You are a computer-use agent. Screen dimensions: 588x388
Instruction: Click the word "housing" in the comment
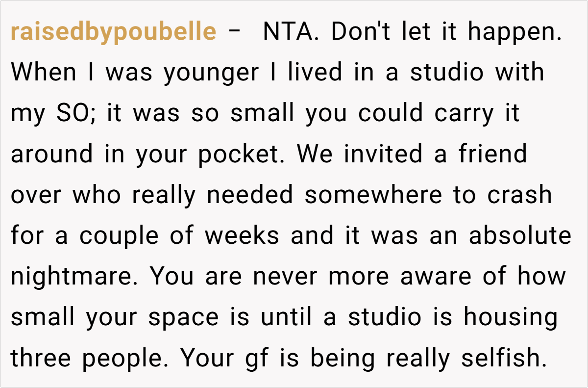coord(511,318)
